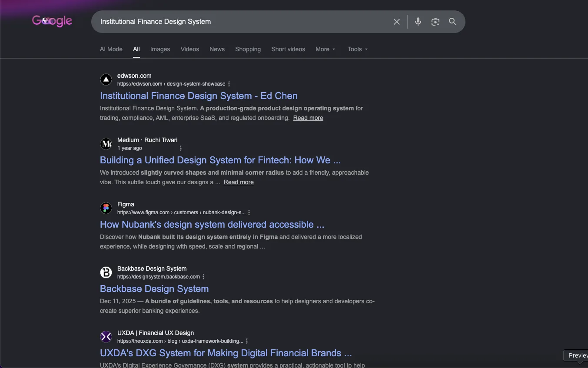Click the Medium favicon

coord(106,144)
